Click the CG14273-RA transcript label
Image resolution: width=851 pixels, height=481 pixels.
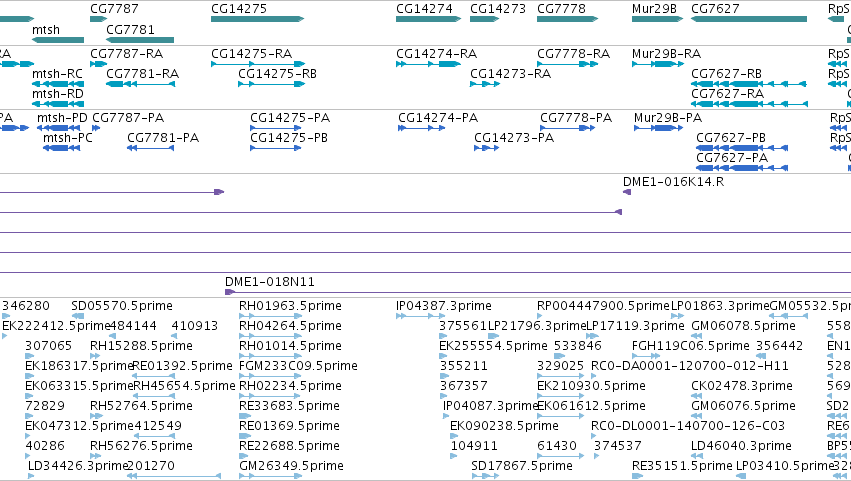(x=510, y=74)
